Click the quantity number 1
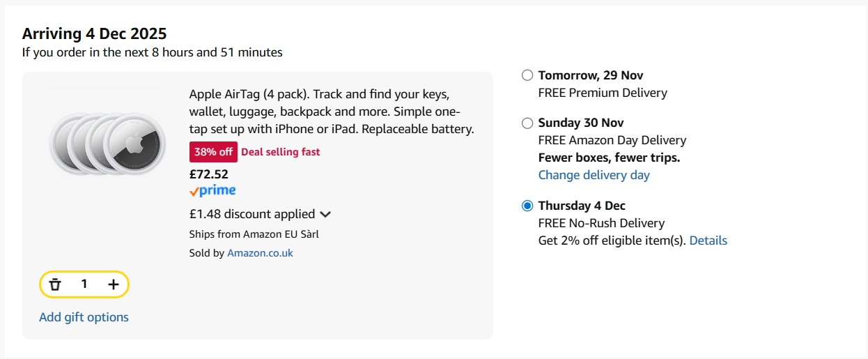Screen dimensions: 868x359 pos(84,284)
